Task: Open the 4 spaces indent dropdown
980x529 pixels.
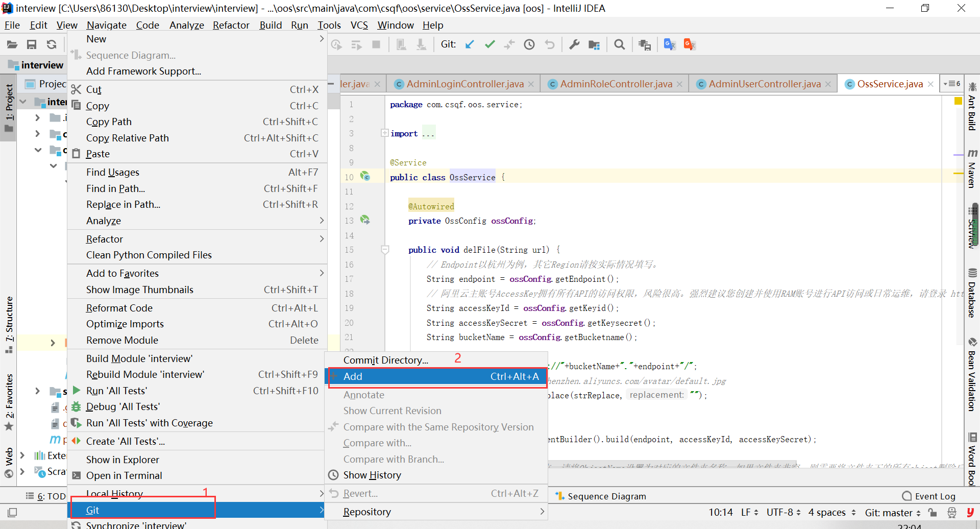Action: click(x=832, y=512)
